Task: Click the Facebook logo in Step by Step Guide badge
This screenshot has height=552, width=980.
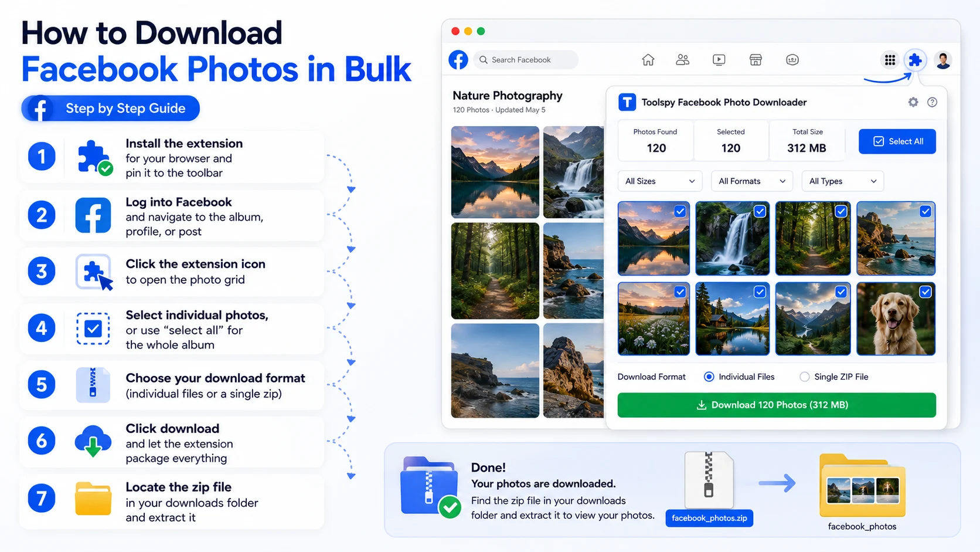Action: pyautogui.click(x=40, y=109)
